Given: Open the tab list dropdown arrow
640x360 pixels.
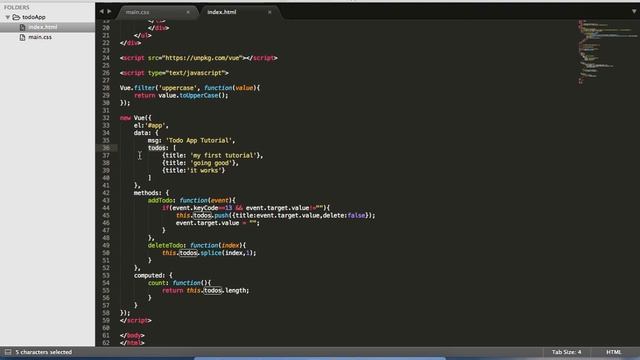Looking at the screenshot, I should point(634,11).
